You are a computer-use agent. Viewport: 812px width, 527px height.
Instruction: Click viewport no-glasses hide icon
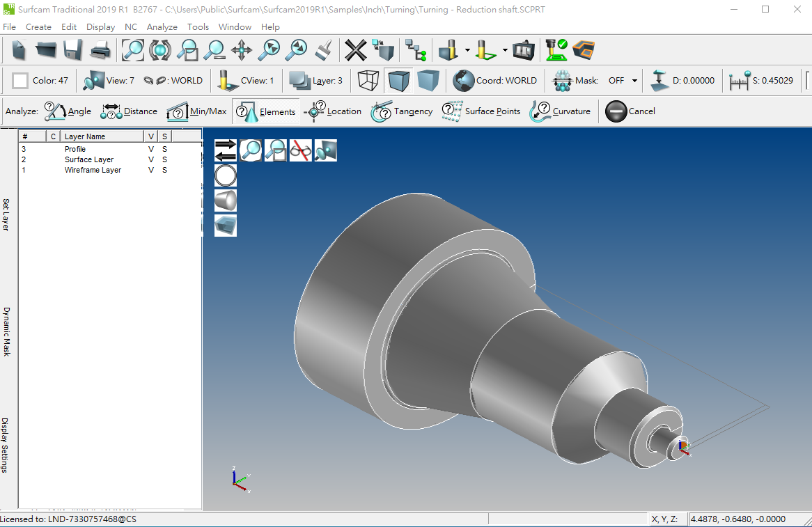pos(300,150)
